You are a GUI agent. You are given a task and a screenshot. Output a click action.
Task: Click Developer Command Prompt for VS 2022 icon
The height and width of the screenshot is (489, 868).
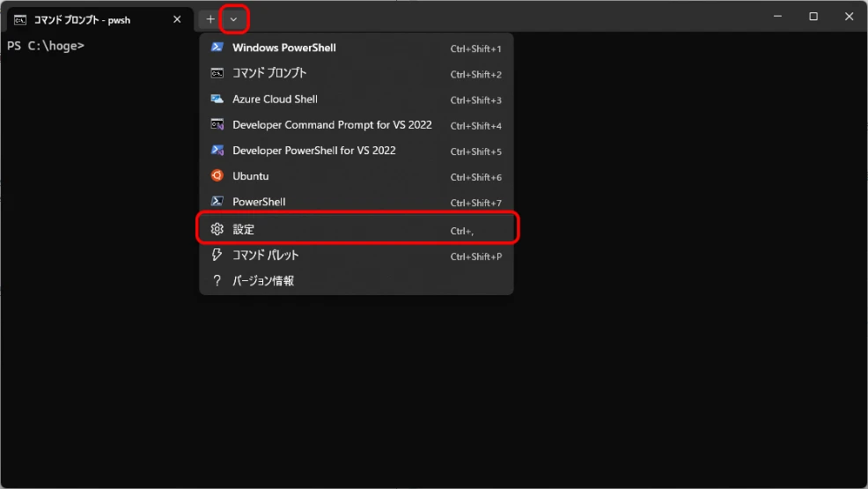[x=217, y=124]
